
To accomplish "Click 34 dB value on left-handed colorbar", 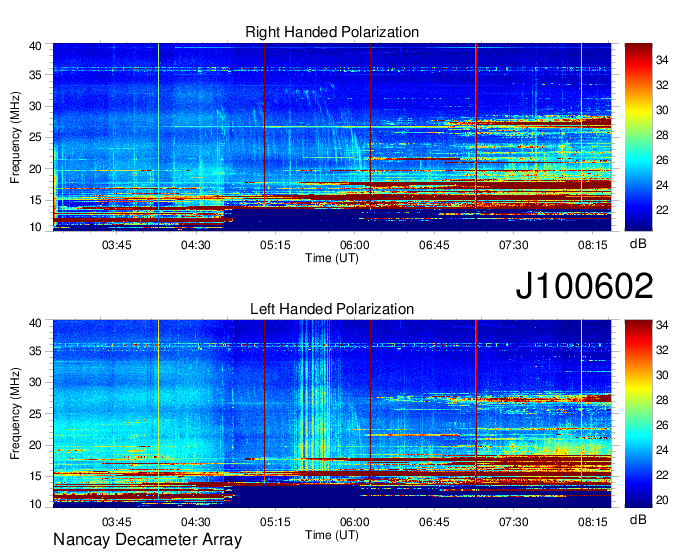I will click(662, 325).
